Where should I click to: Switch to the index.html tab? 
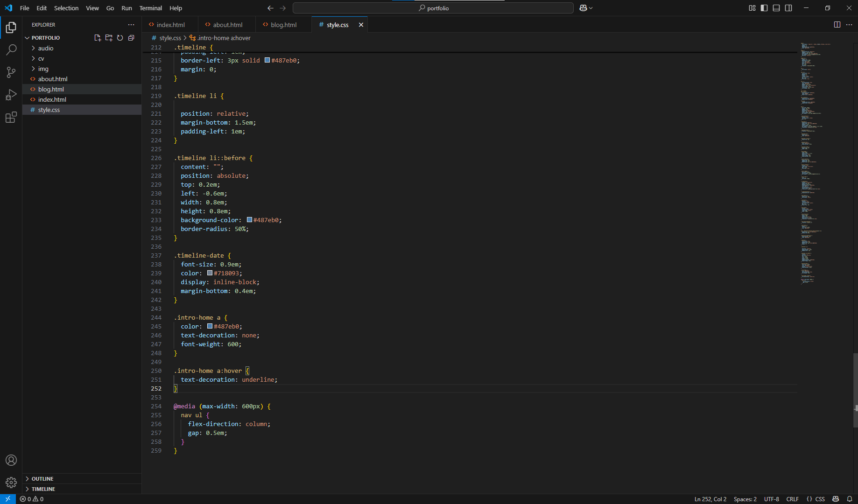(x=170, y=25)
